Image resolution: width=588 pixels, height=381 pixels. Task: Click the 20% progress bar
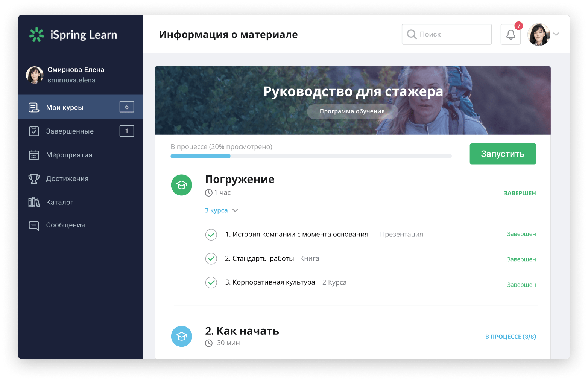311,156
